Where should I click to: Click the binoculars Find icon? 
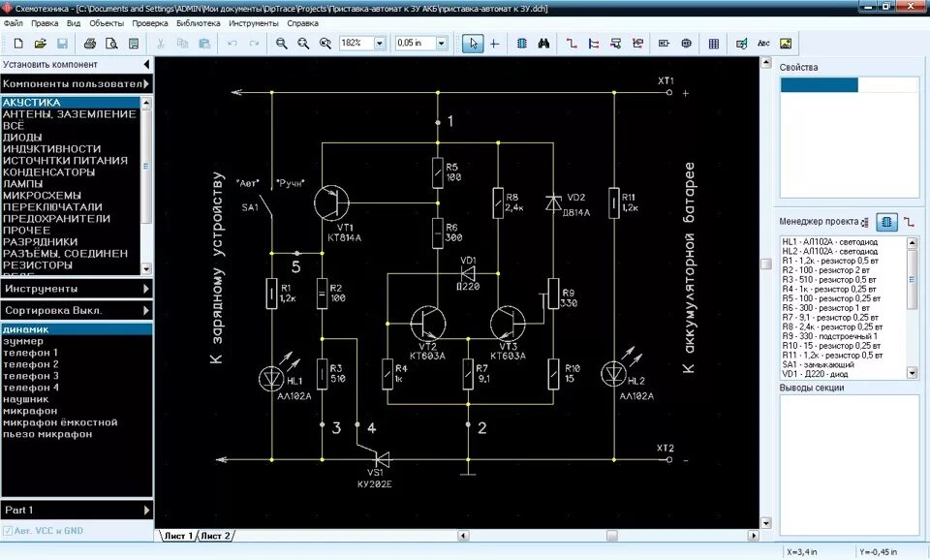tap(543, 44)
